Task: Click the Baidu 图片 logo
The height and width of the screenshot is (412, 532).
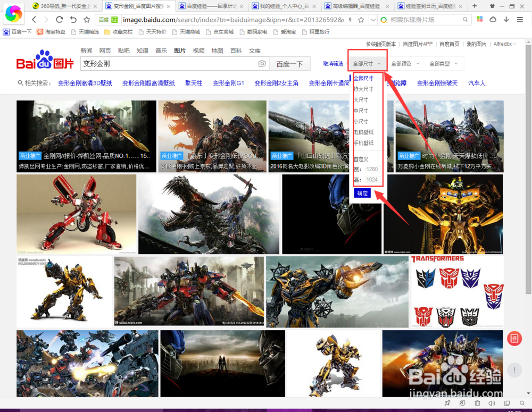Action: [x=45, y=60]
